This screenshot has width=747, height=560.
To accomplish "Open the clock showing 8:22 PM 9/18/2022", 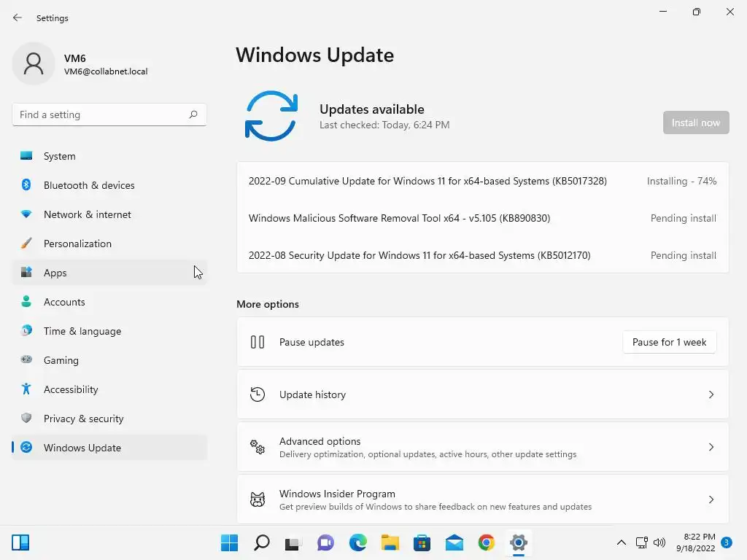I will coord(695,542).
